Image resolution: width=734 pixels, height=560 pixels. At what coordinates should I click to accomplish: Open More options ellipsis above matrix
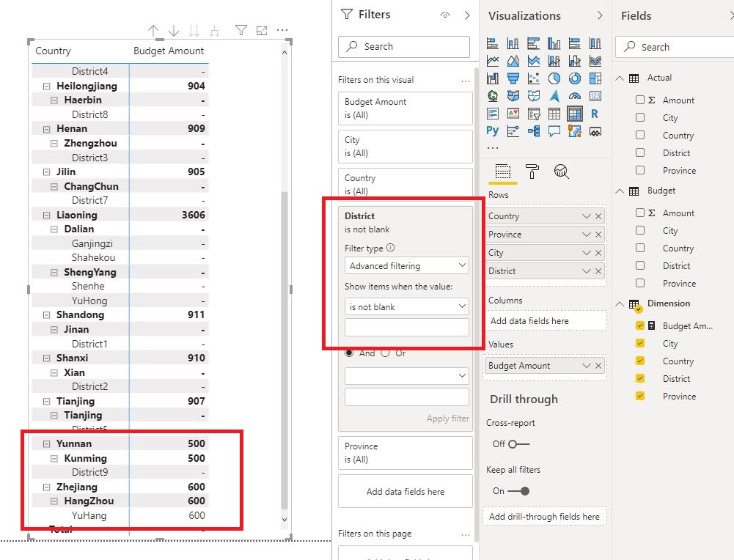tap(282, 30)
